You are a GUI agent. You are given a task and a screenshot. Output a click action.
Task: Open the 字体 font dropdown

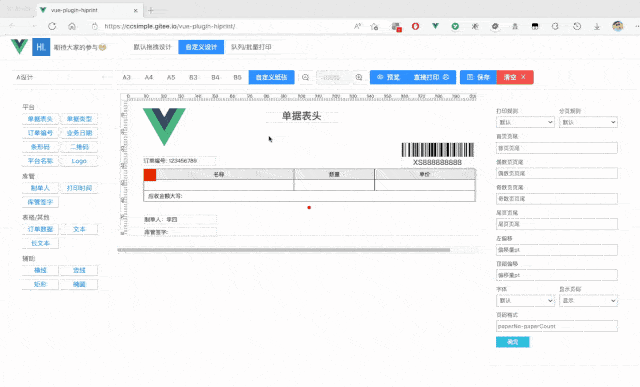click(525, 300)
